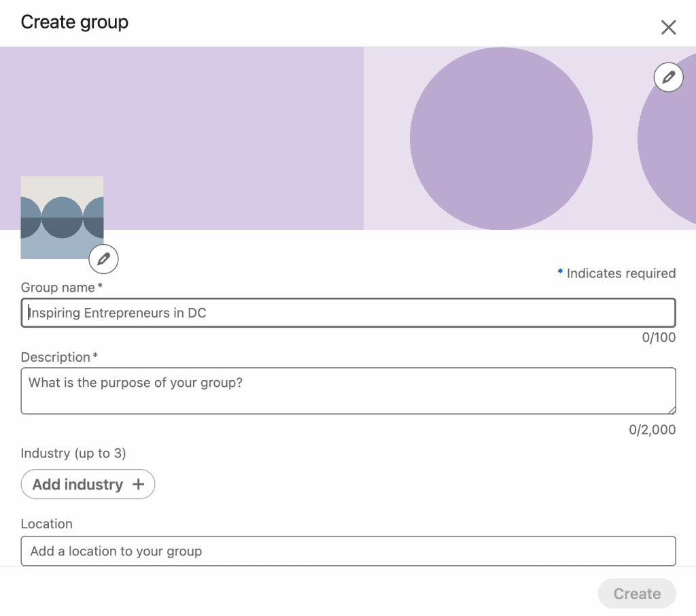Click the 0/2,000 character counter
The image size is (696, 616).
point(653,430)
